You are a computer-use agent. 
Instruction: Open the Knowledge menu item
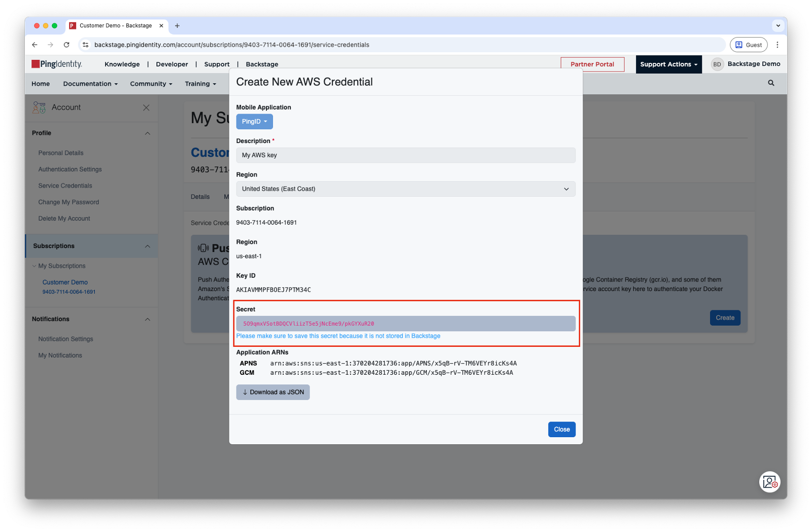[122, 64]
